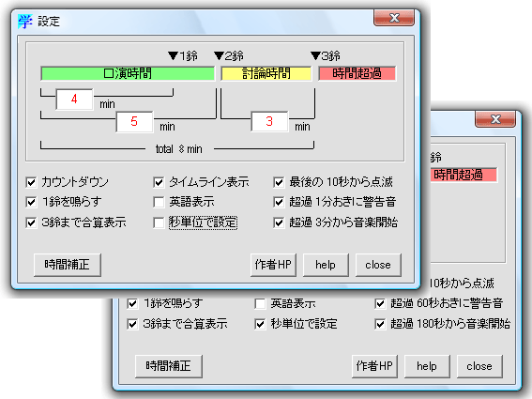
Task: Enable 秒単位で設定 in front window
Action: (x=159, y=223)
